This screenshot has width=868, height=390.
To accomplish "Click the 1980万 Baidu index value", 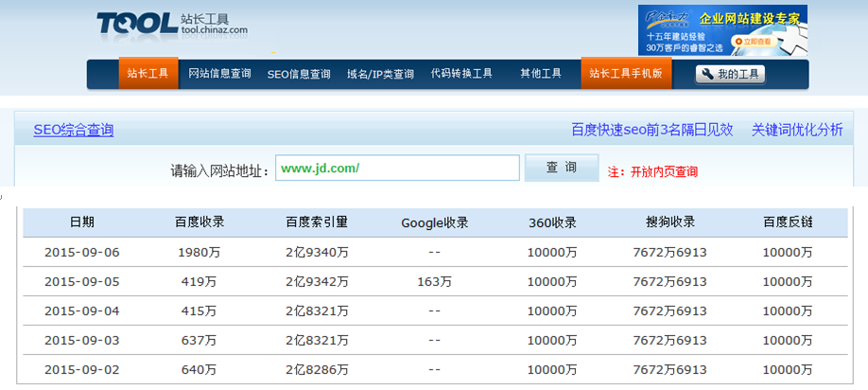I will (200, 253).
